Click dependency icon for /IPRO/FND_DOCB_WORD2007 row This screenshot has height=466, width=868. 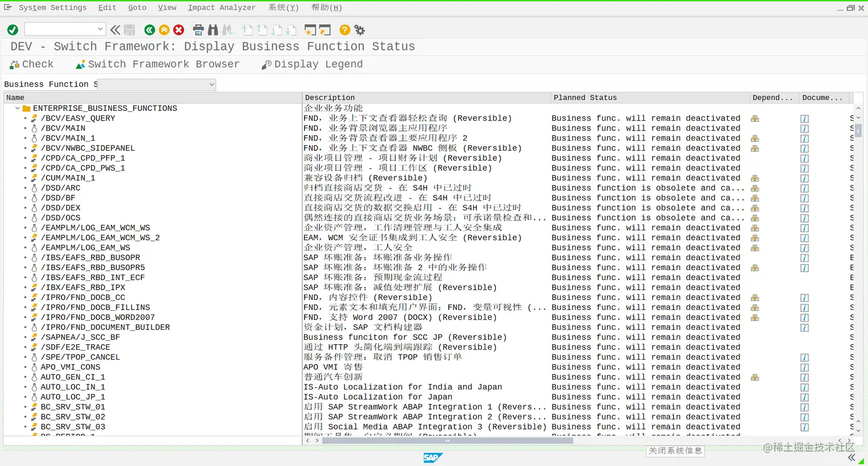coord(755,318)
